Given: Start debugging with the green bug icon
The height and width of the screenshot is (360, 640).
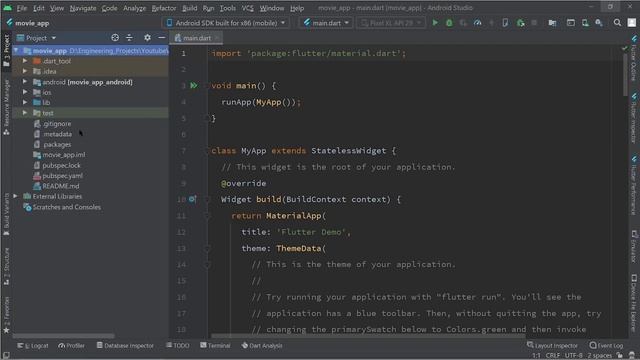Looking at the screenshot, I should point(449,23).
